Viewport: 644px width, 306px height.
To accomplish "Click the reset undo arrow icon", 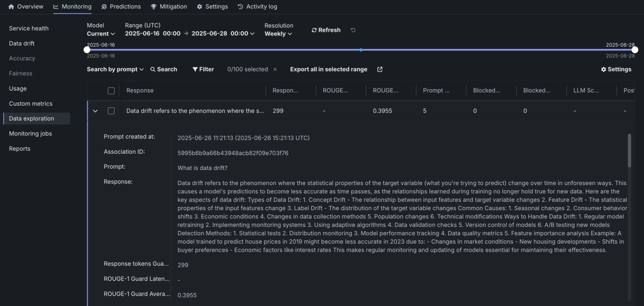I will point(353,30).
